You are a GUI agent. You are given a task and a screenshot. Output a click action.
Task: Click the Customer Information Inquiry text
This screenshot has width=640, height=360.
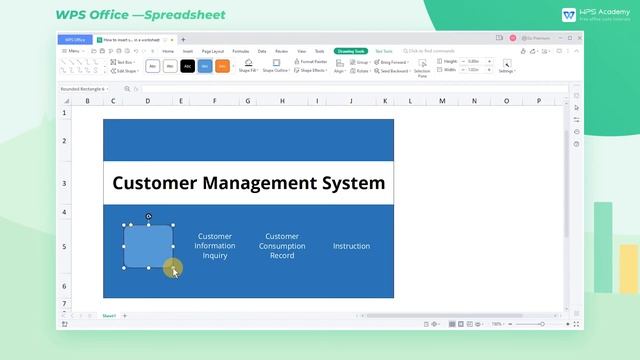215,246
